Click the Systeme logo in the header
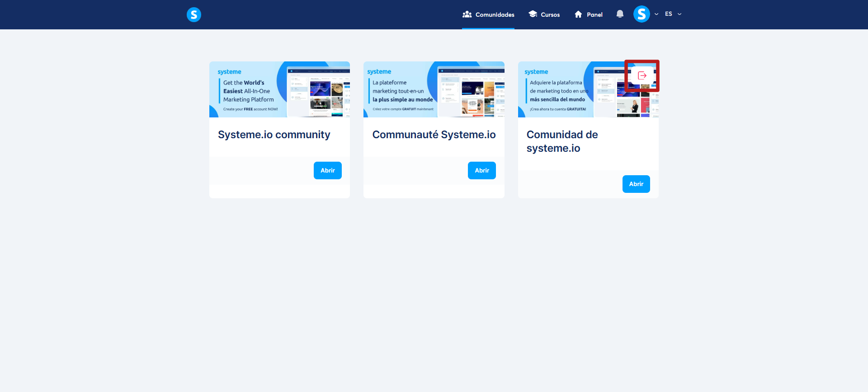The width and height of the screenshot is (868, 392). tap(193, 14)
